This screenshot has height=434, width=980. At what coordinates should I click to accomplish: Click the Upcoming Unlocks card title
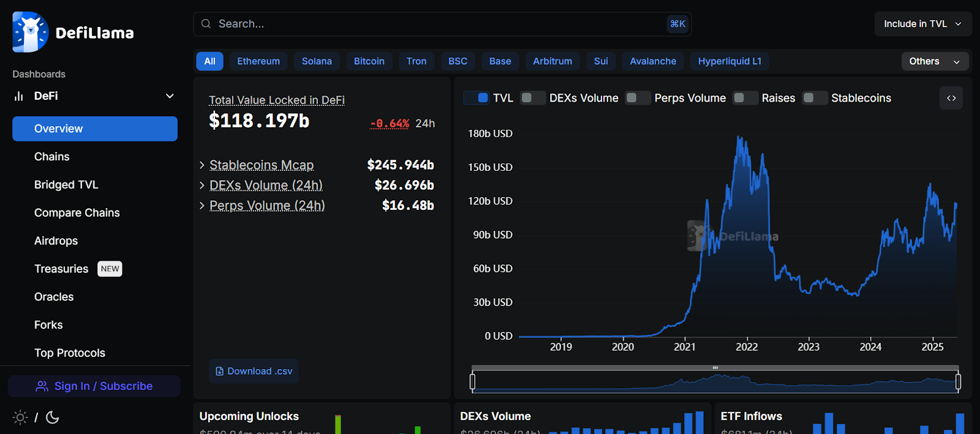pyautogui.click(x=249, y=416)
